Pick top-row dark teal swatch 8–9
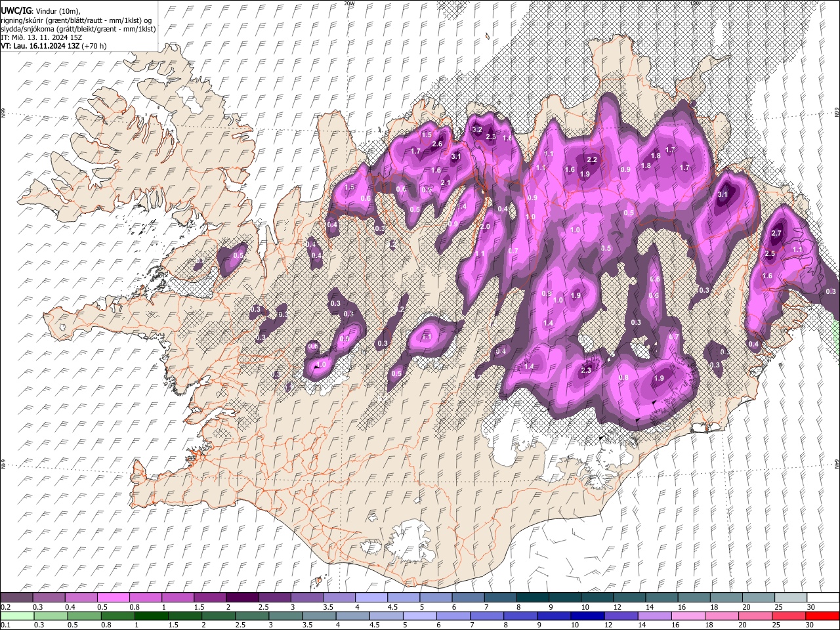 [x=532, y=597]
